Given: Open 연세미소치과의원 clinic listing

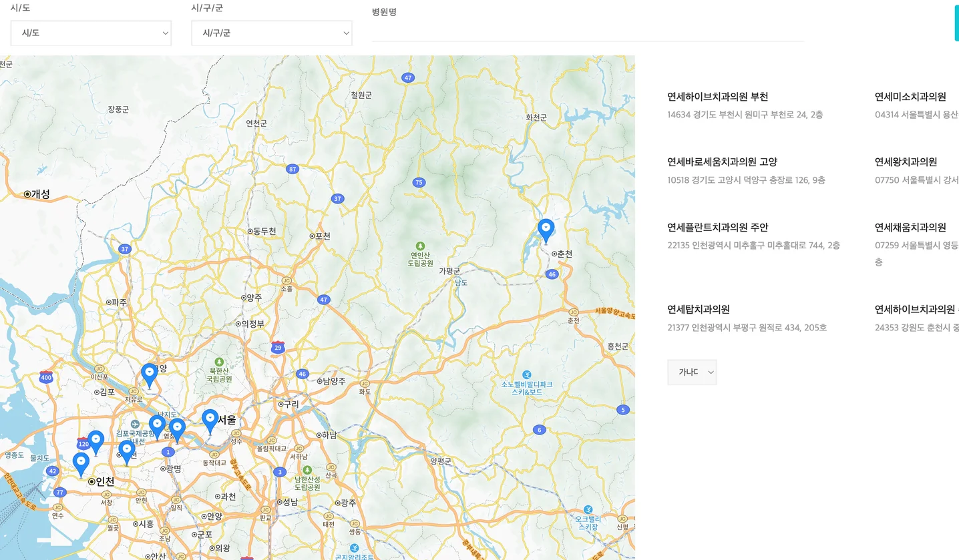Looking at the screenshot, I should [910, 97].
